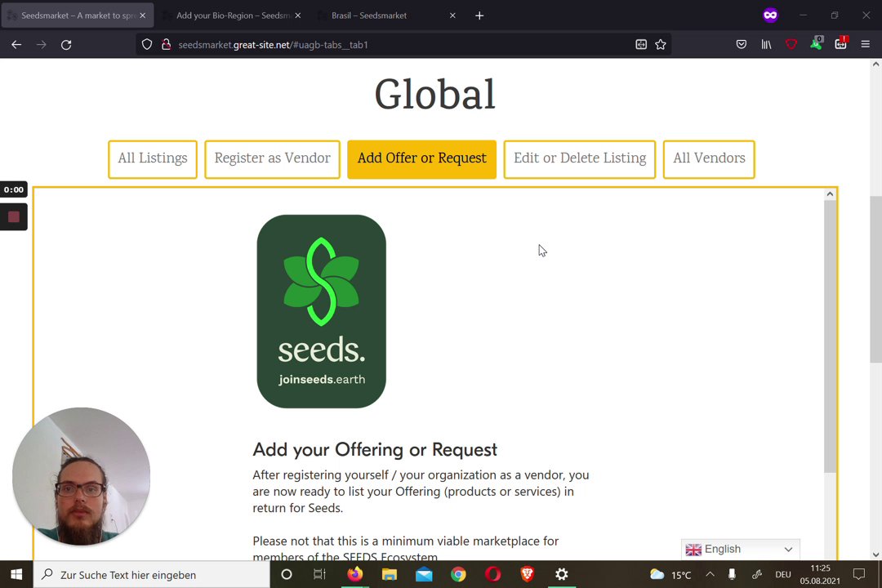Open Brave browser from taskbar
882x588 pixels.
point(527,574)
